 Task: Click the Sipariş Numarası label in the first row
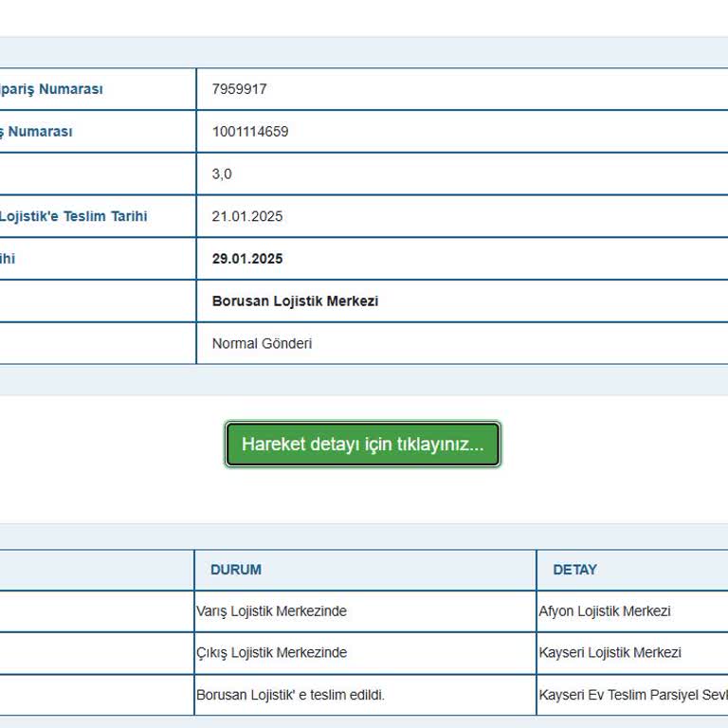pos(51,89)
